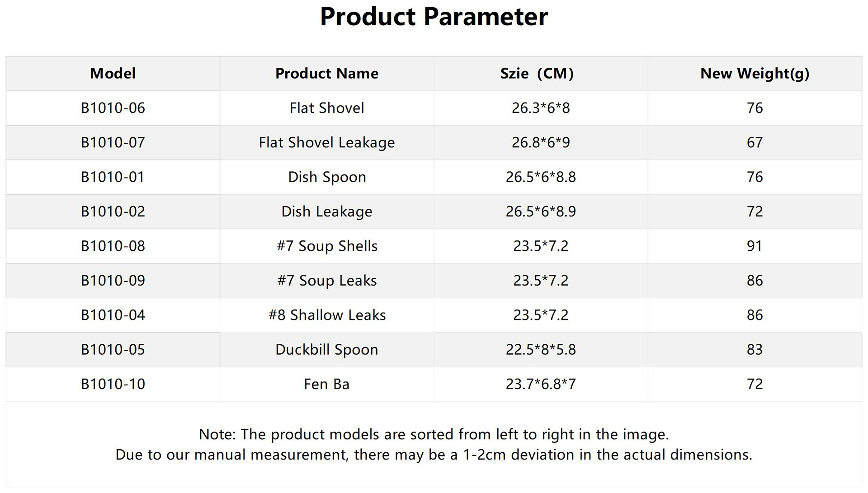Click the #8 Shallow Leaks cell
The width and height of the screenshot is (868, 493).
click(x=326, y=315)
